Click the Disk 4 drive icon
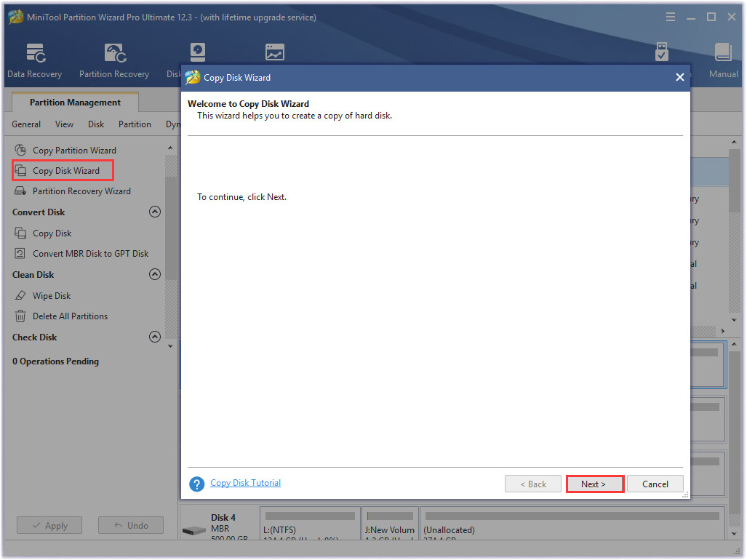The height and width of the screenshot is (560, 747). [194, 530]
